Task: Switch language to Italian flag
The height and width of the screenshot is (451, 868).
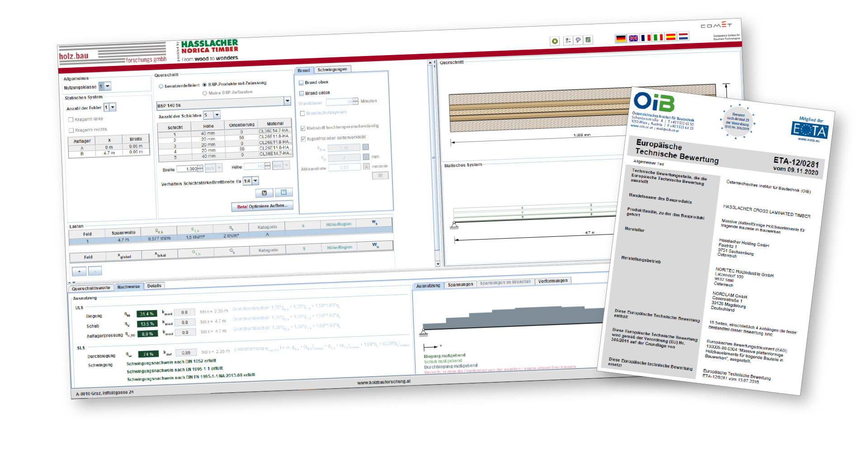Action: [658, 37]
